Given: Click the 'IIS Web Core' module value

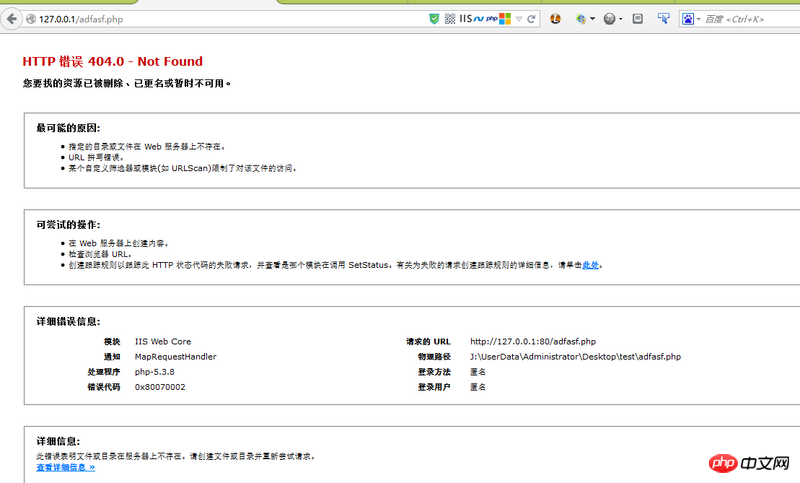Looking at the screenshot, I should pos(163,342).
